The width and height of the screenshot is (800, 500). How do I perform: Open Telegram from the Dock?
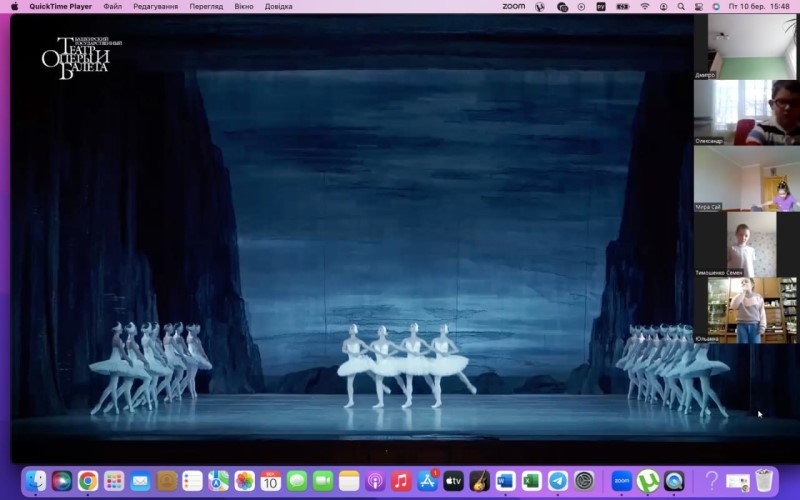click(x=558, y=481)
